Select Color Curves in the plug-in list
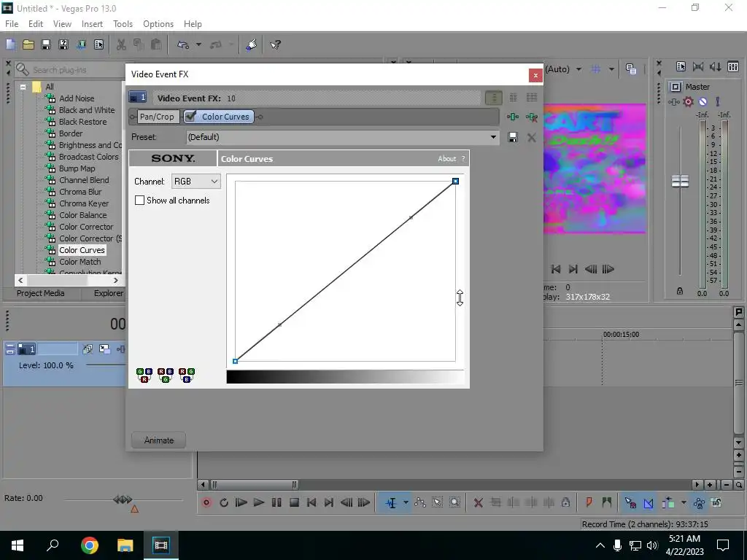 point(82,250)
